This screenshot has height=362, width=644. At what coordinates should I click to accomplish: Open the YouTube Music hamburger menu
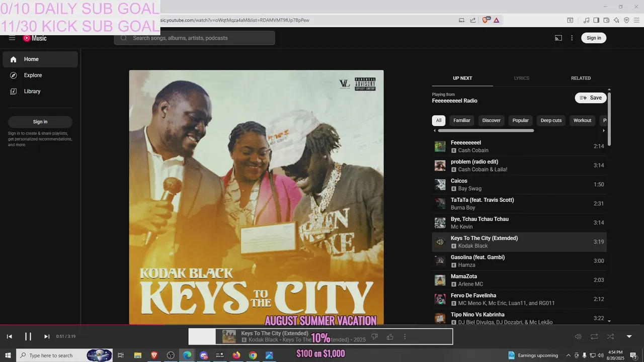[12, 38]
